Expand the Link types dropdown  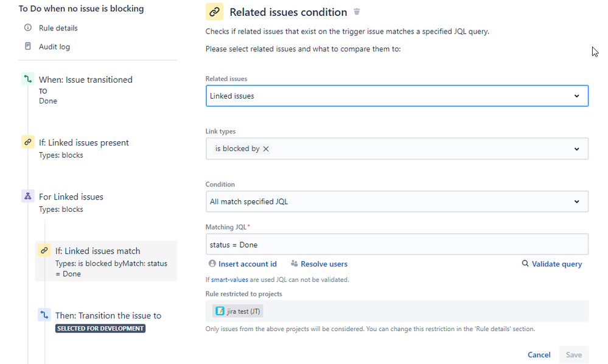(576, 149)
